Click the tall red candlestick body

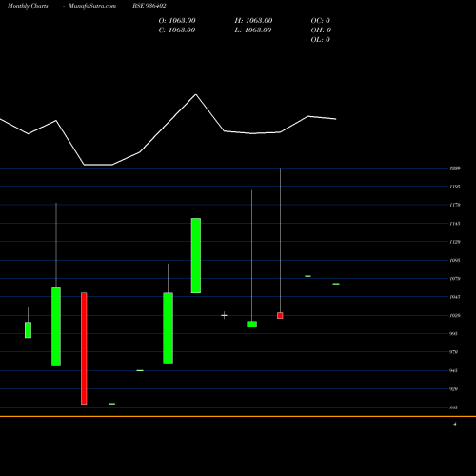coord(84,348)
